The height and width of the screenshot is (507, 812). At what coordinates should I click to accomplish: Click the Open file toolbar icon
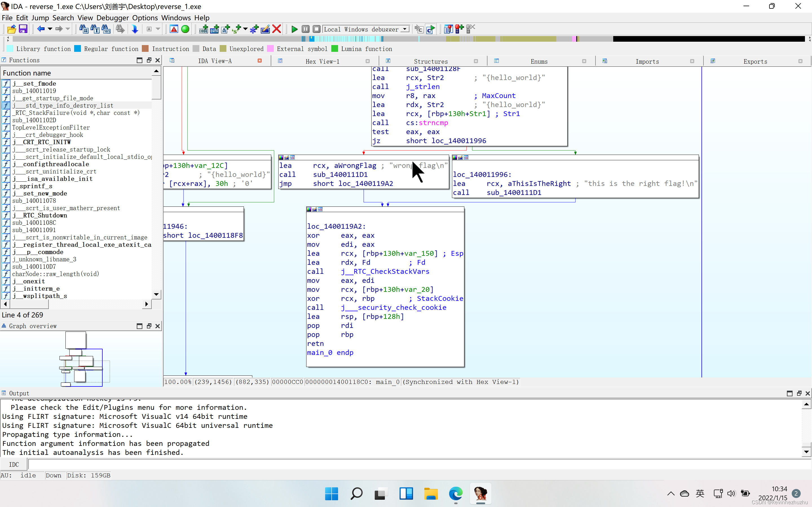(11, 29)
